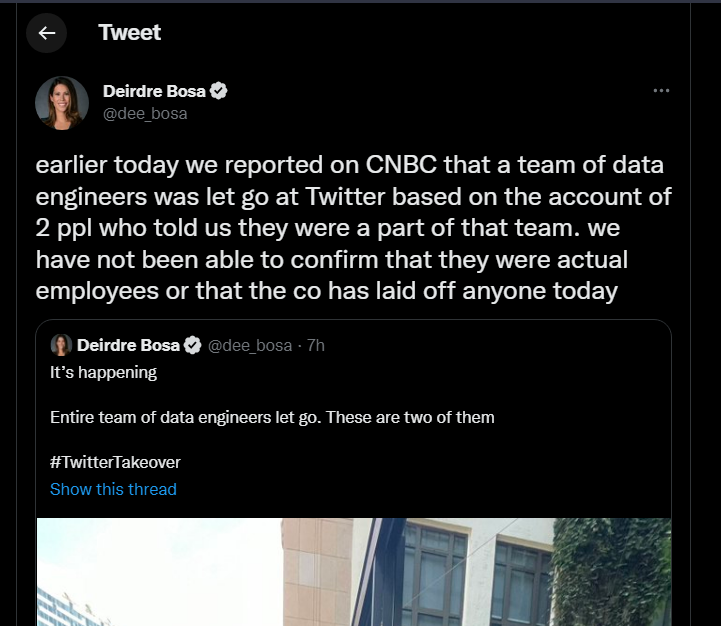The width and height of the screenshot is (721, 626).
Task: Click the verified badge beside main author name
Action: [218, 91]
